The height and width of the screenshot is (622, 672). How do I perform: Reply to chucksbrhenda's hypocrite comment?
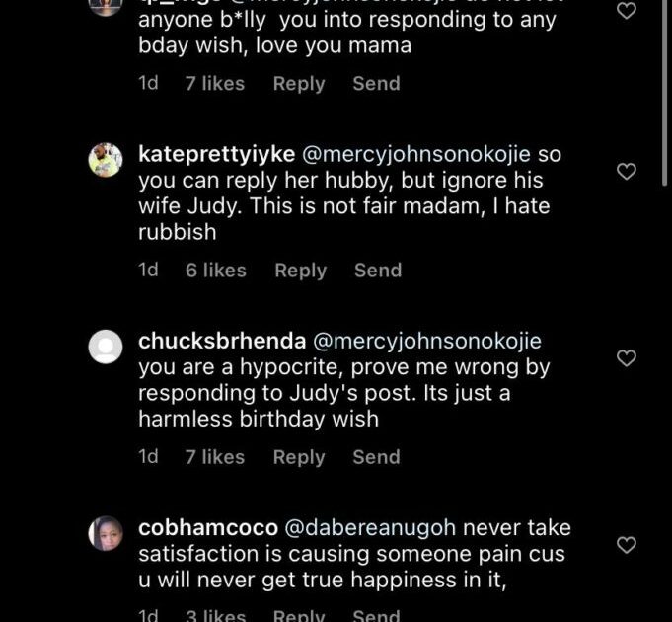(299, 457)
